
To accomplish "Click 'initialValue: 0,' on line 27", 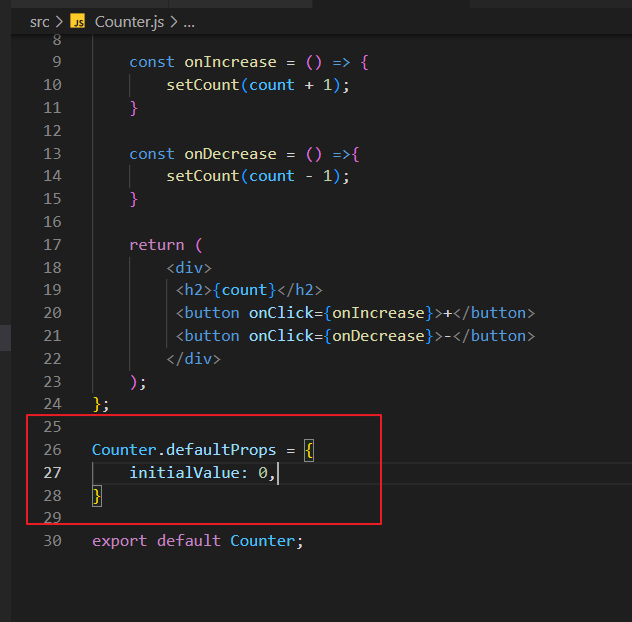I will 202,473.
